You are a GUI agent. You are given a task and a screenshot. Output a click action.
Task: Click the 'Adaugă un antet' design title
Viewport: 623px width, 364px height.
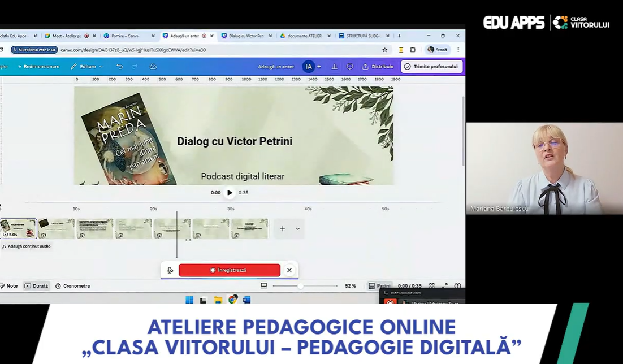click(276, 66)
